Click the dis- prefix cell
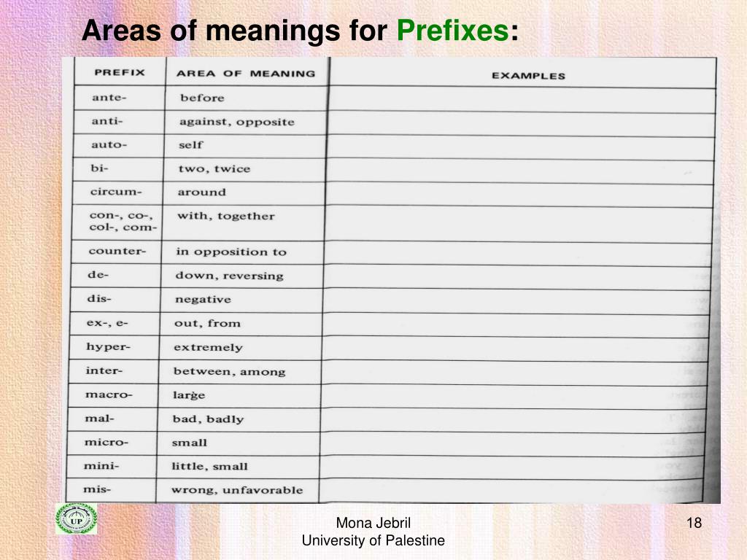The width and height of the screenshot is (747, 560). pyautogui.click(x=115, y=299)
